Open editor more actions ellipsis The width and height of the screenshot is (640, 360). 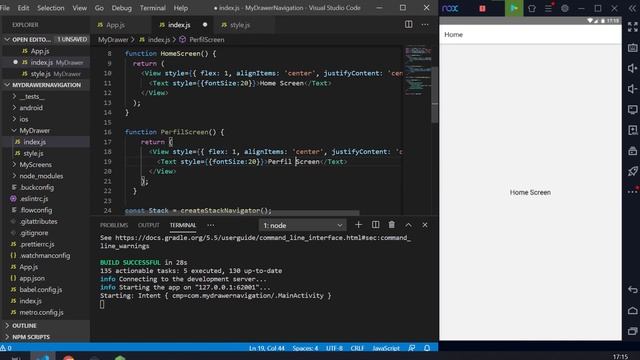(x=425, y=24)
